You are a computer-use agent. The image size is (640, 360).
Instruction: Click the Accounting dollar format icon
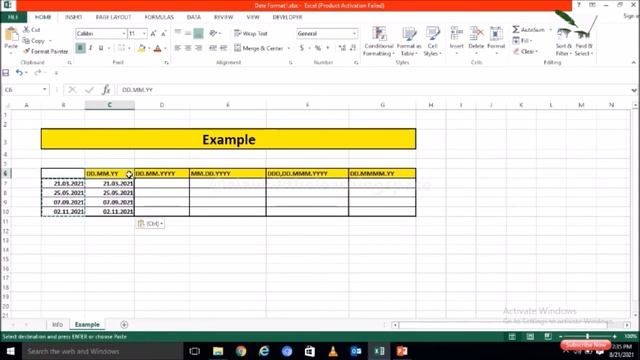point(302,48)
